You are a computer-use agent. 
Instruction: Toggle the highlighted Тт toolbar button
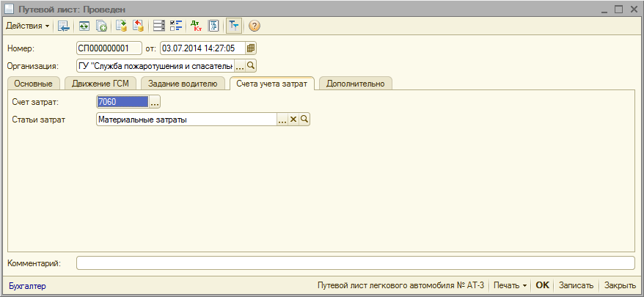pyautogui.click(x=233, y=26)
